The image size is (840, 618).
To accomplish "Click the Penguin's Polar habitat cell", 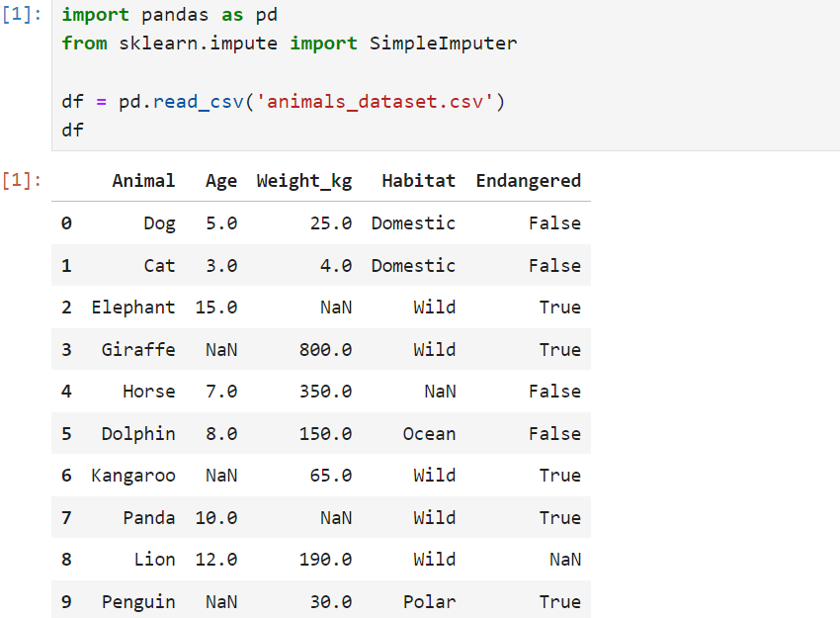I will [x=429, y=601].
